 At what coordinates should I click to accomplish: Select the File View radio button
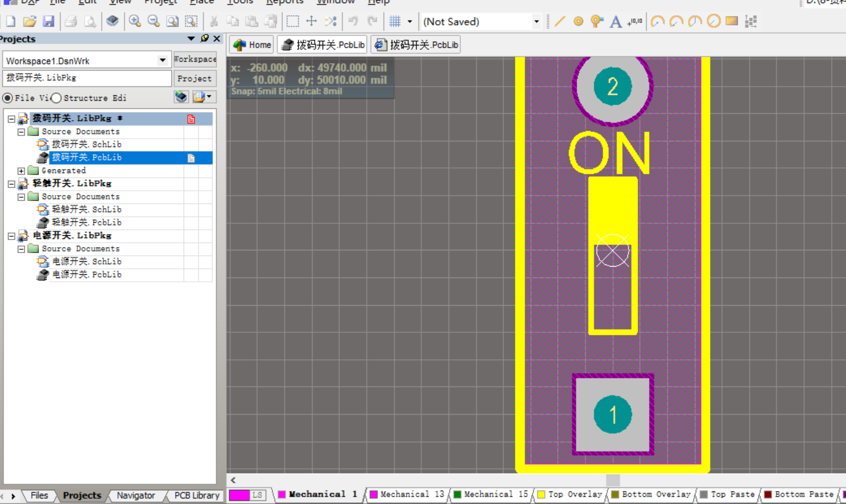[x=8, y=98]
